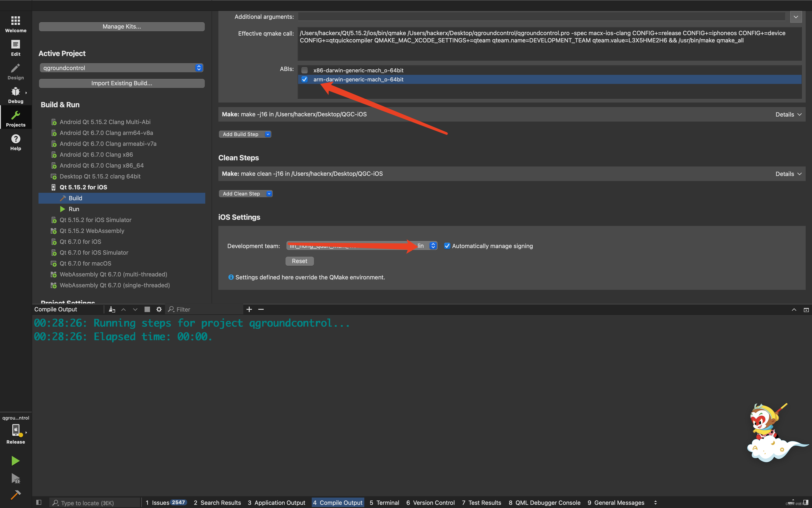Image resolution: width=812 pixels, height=508 pixels.
Task: Close the output pane
Action: pyautogui.click(x=806, y=309)
